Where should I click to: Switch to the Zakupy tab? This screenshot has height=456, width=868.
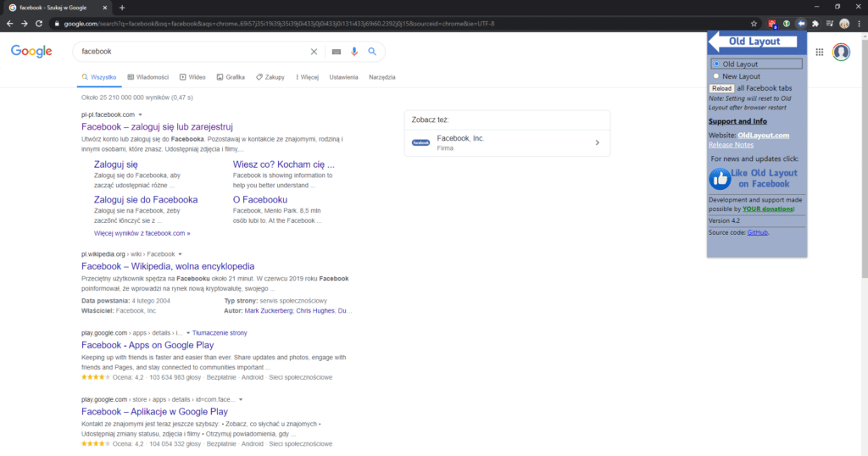(x=270, y=77)
